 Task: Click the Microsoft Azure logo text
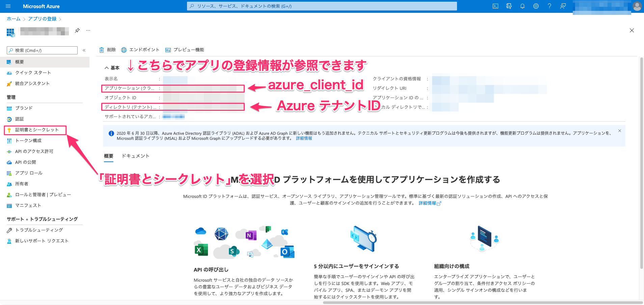(x=41, y=6)
